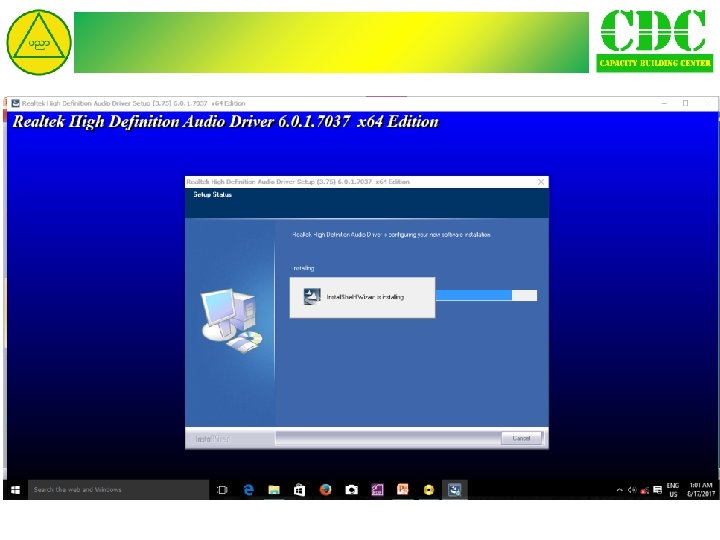Maximize the Realtek main setup window

(x=686, y=103)
